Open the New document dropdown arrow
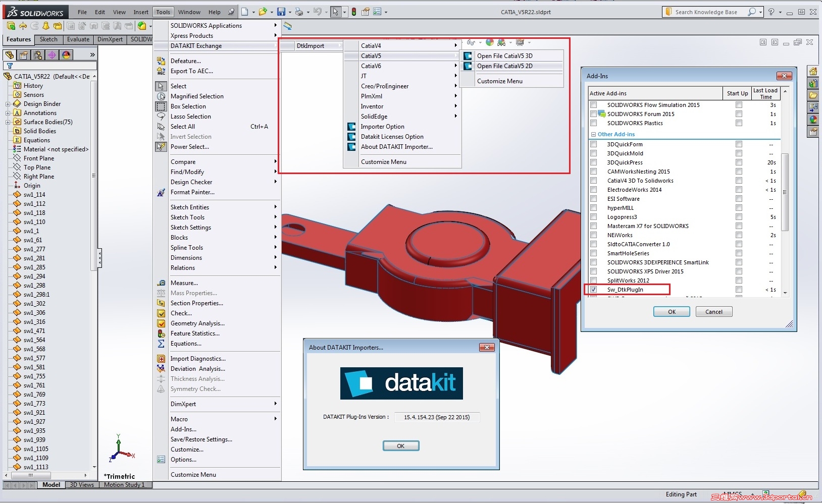This screenshot has height=504, width=822. (253, 12)
